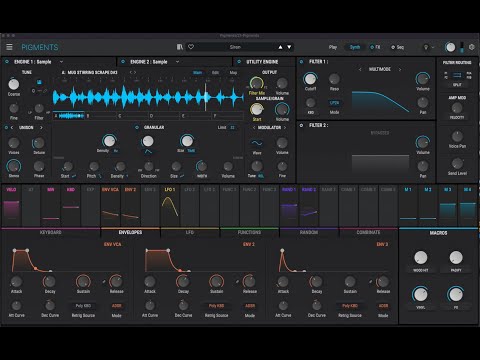Select next Unison mode arrow
The image size is (480, 360).
41,127
